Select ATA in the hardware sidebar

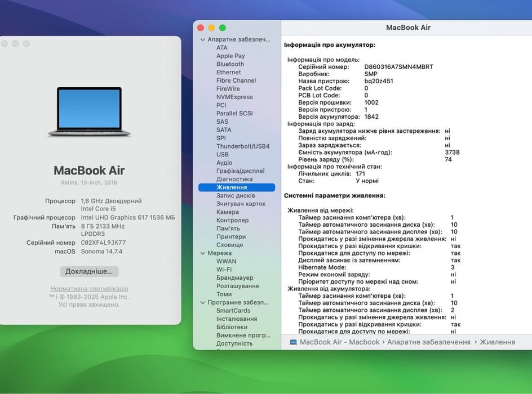tap(222, 48)
